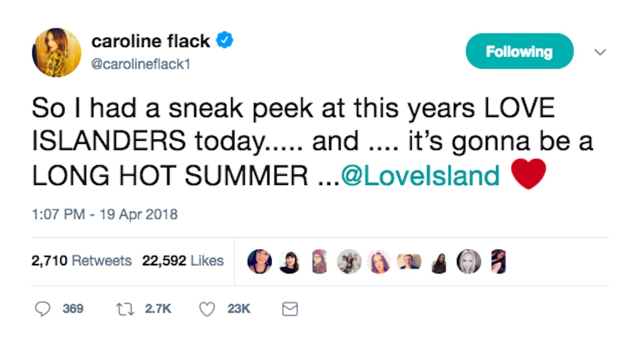The height and width of the screenshot is (348, 644).
Task: View the 2,710 Retweets list
Action: 81,261
